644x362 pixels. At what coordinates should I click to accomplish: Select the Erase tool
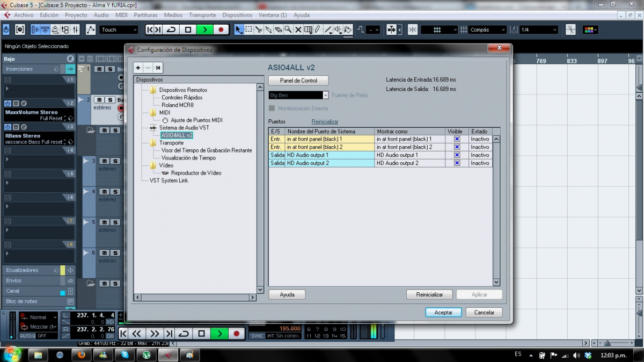[278, 30]
